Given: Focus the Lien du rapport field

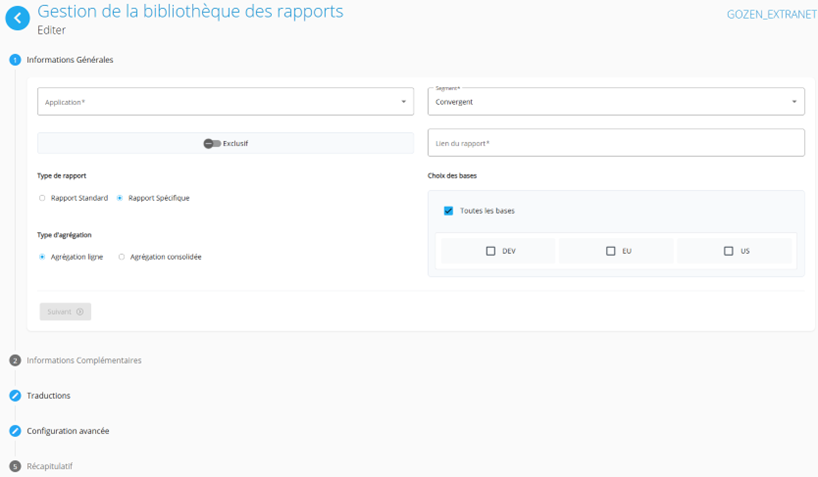Looking at the screenshot, I should point(616,143).
